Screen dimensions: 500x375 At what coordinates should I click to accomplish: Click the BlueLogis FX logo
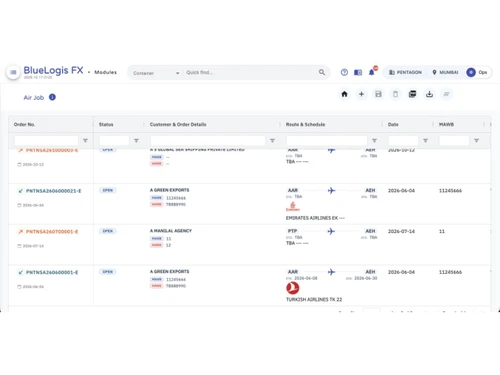pos(53,70)
